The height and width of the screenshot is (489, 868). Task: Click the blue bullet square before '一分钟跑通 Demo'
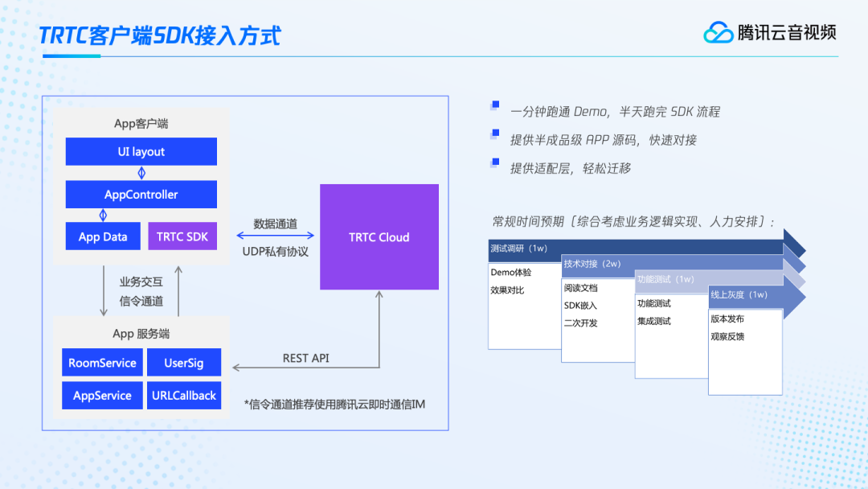point(495,105)
